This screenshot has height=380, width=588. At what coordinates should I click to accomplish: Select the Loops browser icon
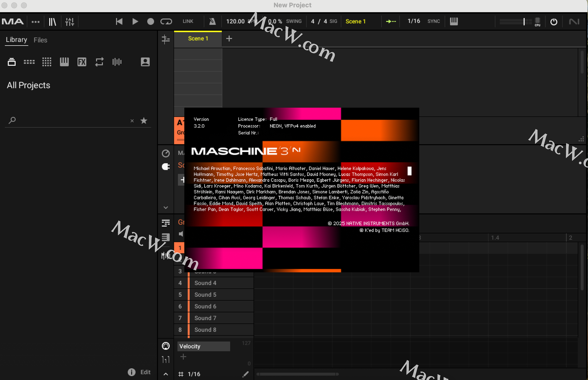pos(99,62)
